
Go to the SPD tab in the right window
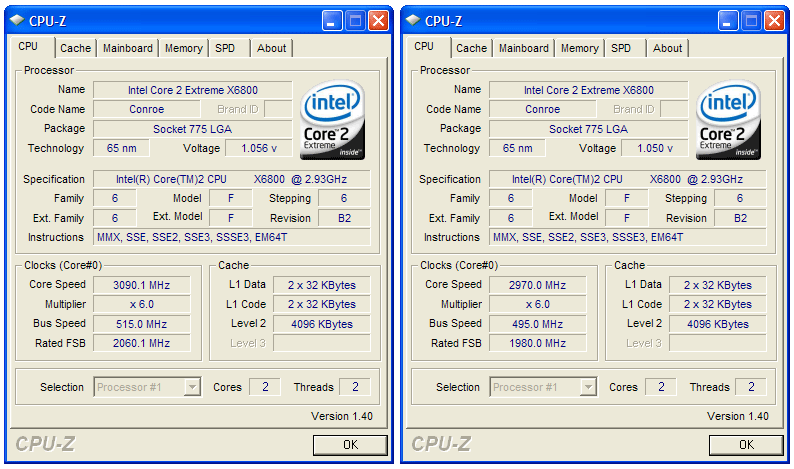[621, 48]
